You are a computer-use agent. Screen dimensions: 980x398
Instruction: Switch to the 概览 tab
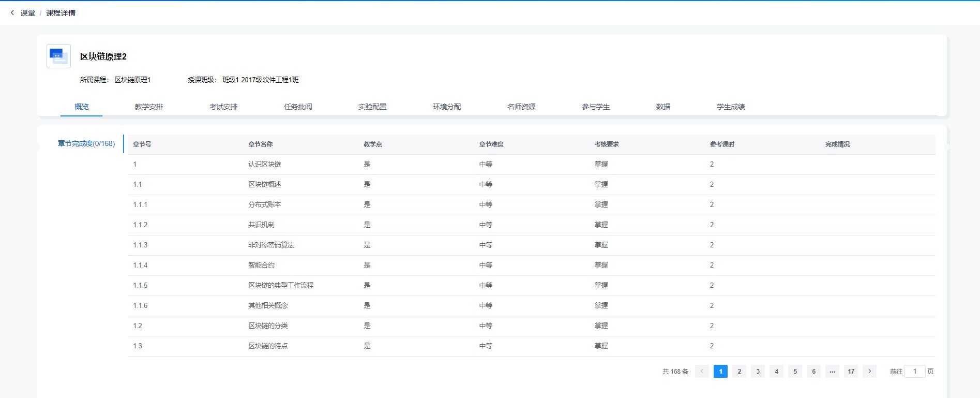click(x=81, y=107)
